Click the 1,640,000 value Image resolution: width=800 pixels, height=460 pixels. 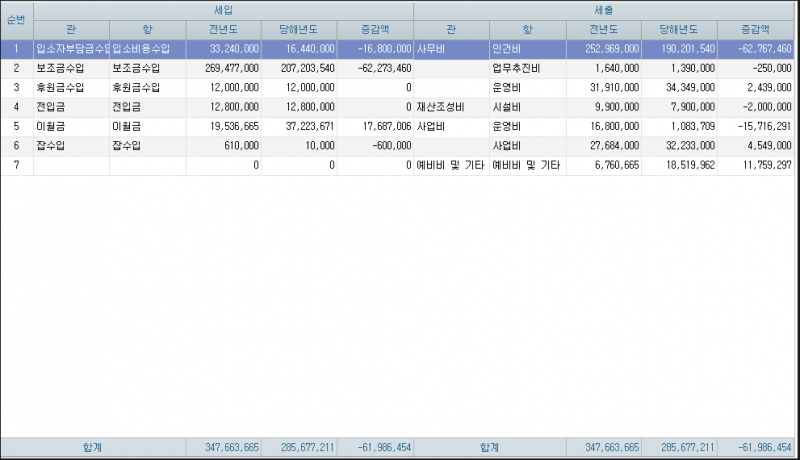617,68
